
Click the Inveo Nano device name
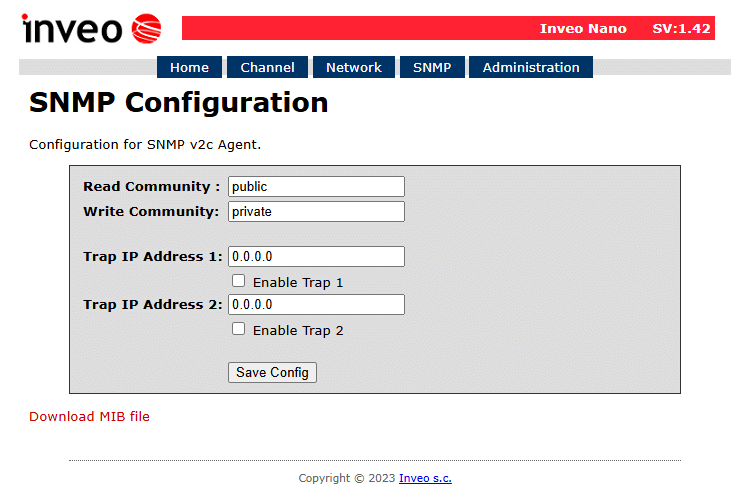pyautogui.click(x=583, y=28)
